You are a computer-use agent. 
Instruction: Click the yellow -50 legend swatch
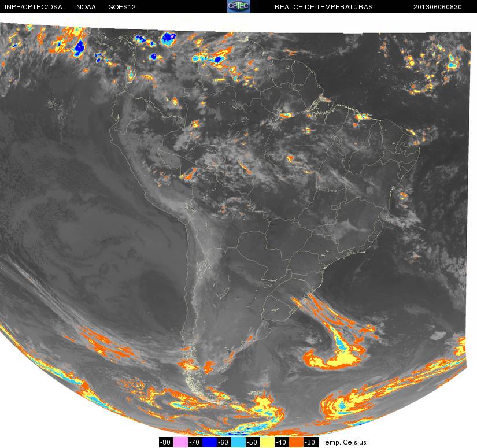click(x=267, y=442)
